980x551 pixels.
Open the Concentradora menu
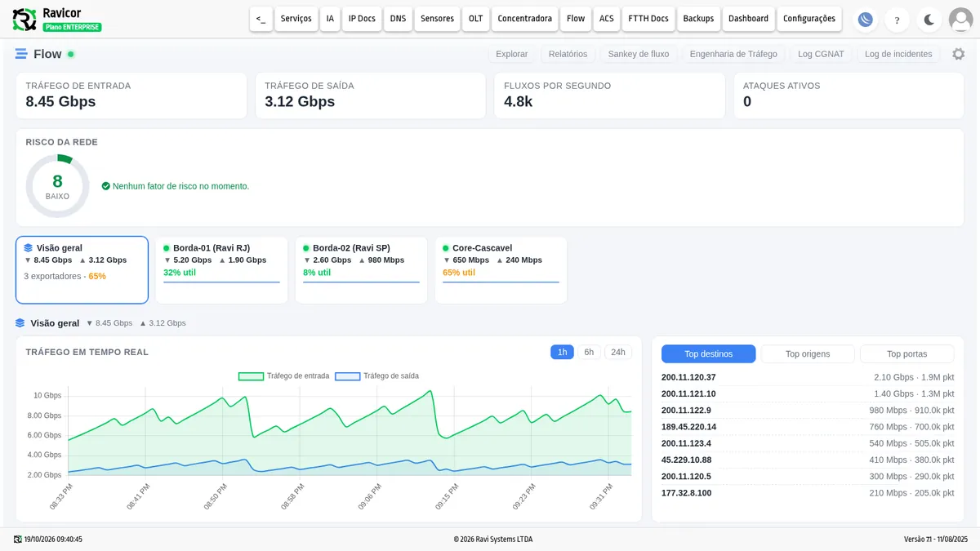(x=524, y=19)
